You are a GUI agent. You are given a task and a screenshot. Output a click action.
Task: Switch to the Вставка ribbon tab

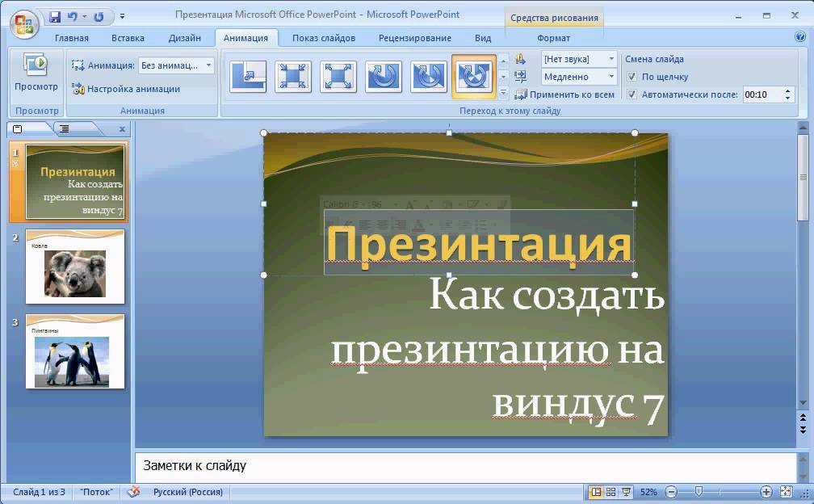click(128, 38)
